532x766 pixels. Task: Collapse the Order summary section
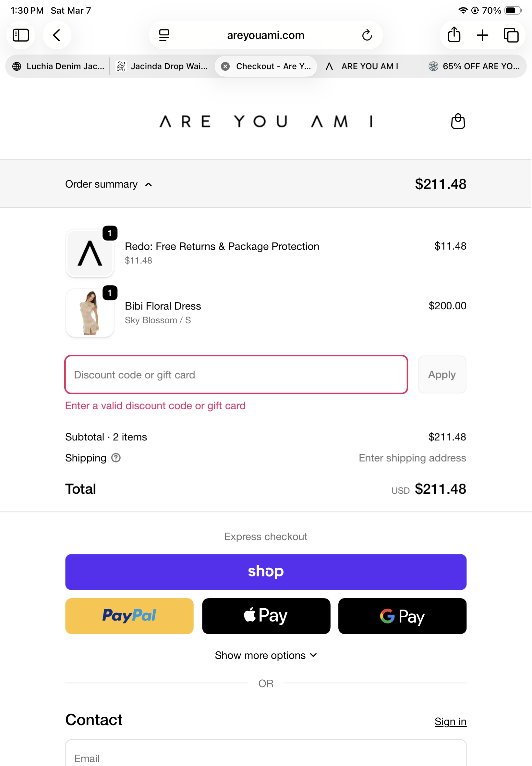pyautogui.click(x=109, y=184)
